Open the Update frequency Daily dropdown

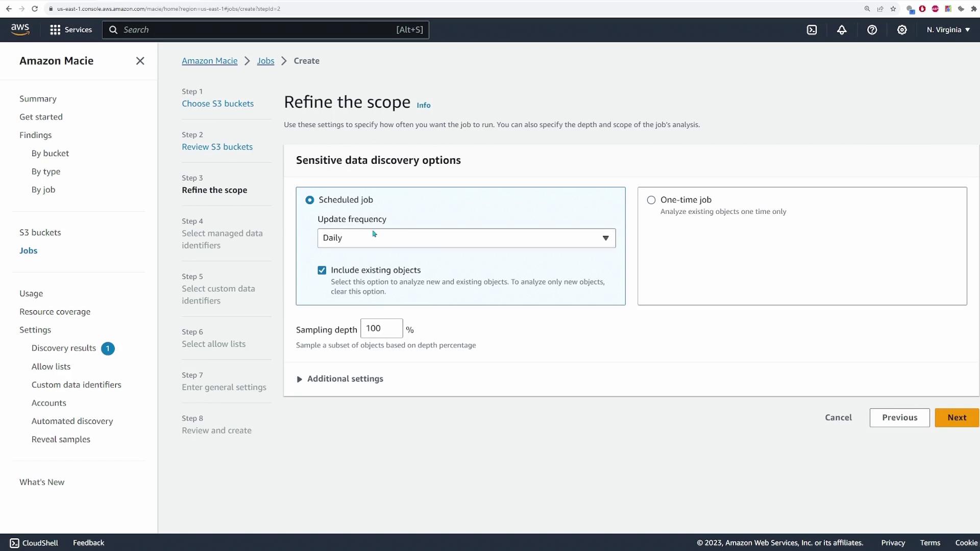coord(466,238)
